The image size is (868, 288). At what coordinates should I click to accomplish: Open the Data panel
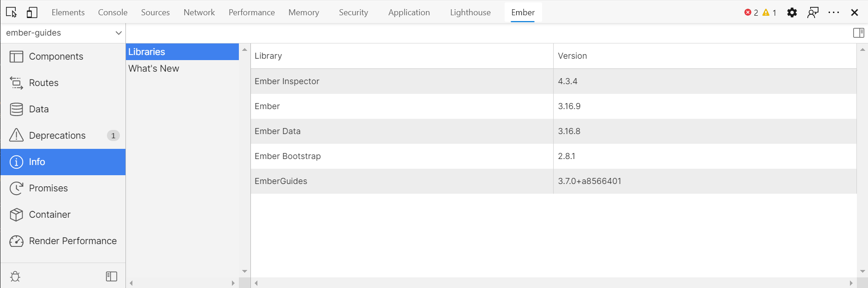tap(38, 109)
